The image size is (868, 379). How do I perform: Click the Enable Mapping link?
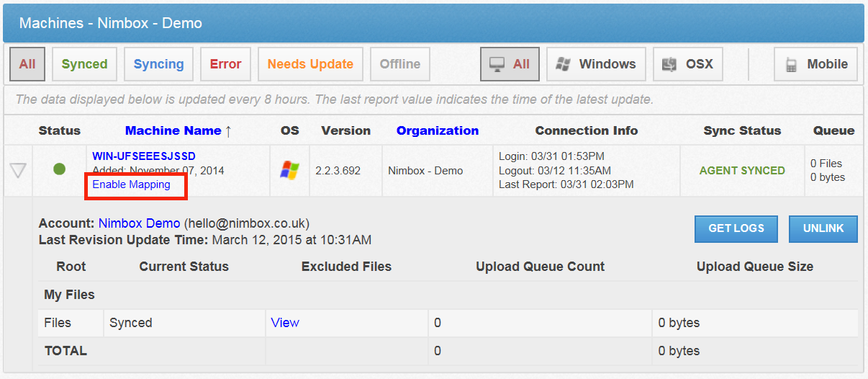point(132,184)
